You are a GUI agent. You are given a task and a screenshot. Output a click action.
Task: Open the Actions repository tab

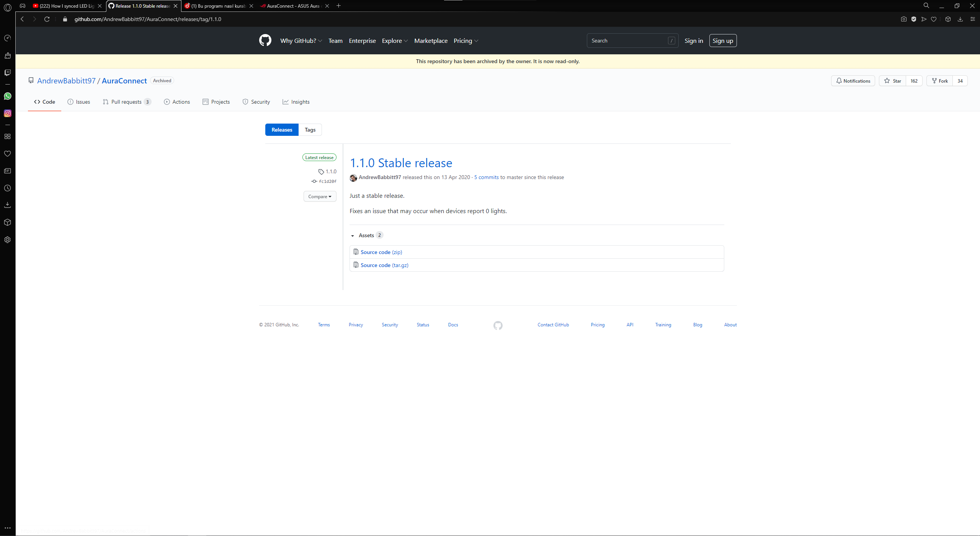177,102
